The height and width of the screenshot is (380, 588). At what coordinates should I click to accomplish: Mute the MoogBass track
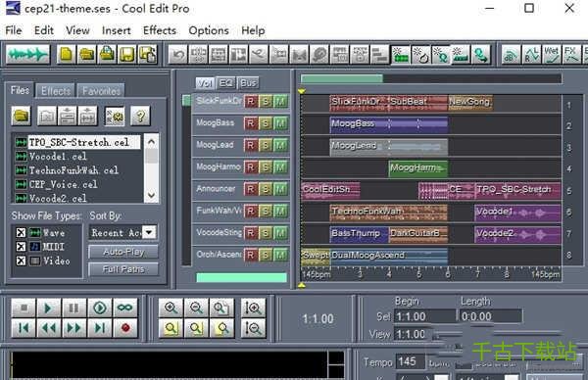point(280,123)
